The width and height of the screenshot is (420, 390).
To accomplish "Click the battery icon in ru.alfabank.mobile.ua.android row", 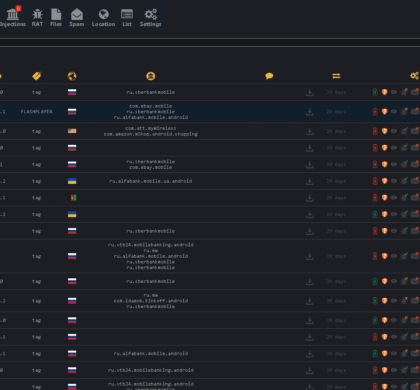I will 375,181.
